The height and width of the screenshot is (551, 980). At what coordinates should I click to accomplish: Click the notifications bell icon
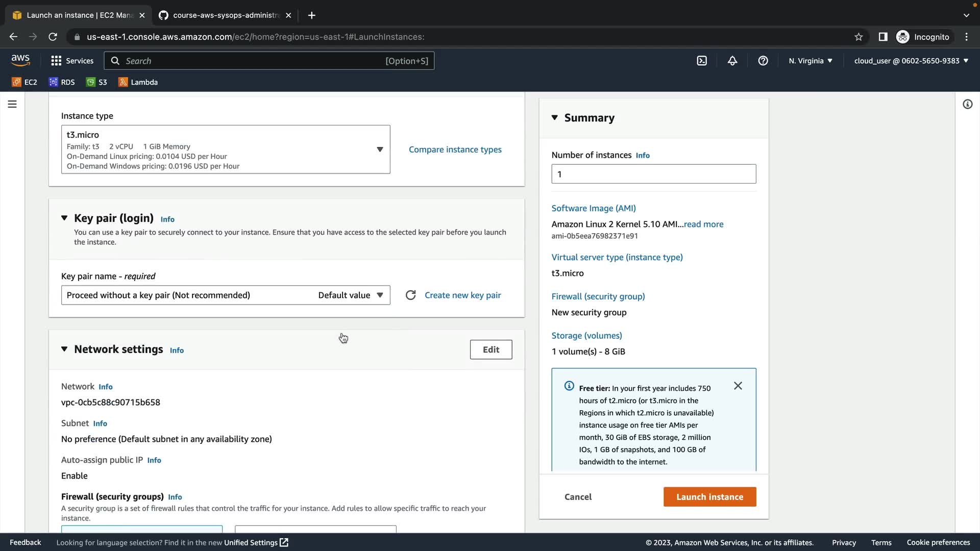(x=732, y=61)
